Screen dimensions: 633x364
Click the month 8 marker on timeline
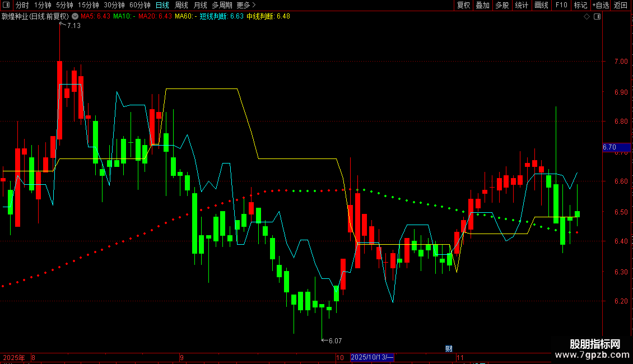pos(33,357)
